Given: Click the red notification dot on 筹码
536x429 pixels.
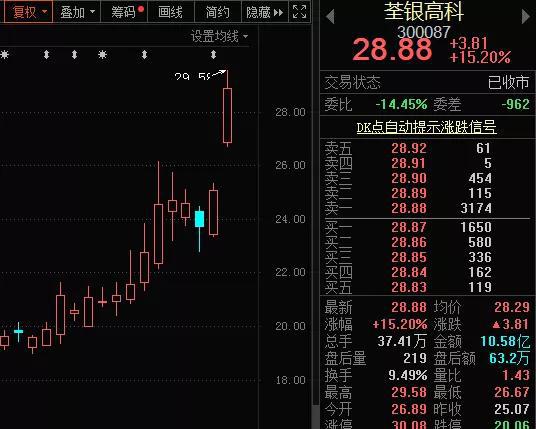Looking at the screenshot, I should (x=141, y=9).
